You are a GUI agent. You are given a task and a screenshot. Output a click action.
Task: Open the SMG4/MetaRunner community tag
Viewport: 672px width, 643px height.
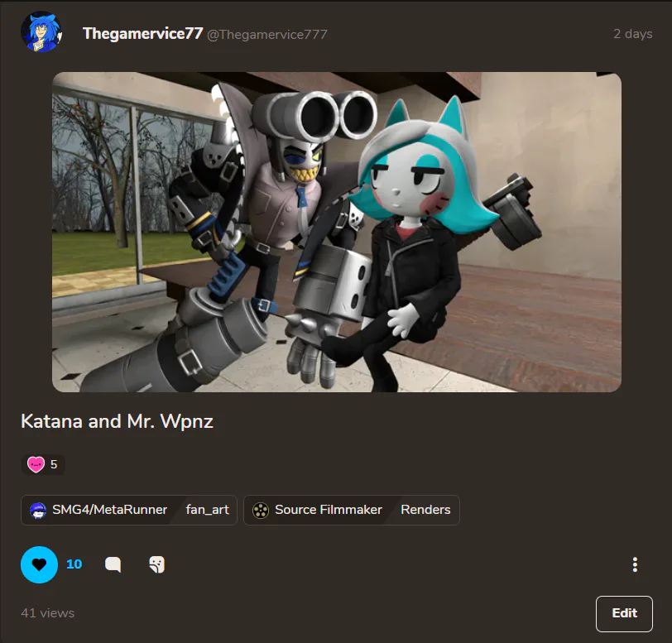coord(99,510)
